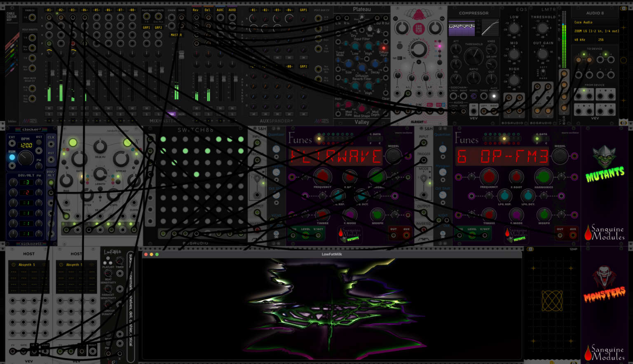This screenshot has width=633, height=364.
Task: Click the glowing t button on Marbles
Action: pos(73,142)
